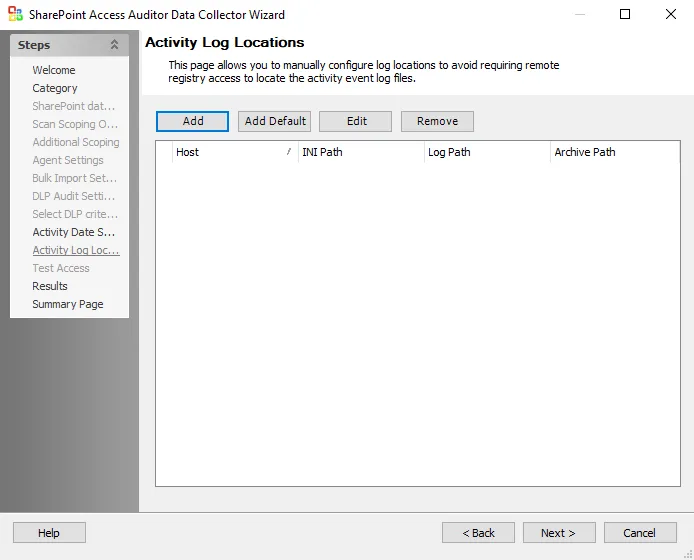The width and height of the screenshot is (694, 560).
Task: Click Add Default button
Action: tap(274, 121)
